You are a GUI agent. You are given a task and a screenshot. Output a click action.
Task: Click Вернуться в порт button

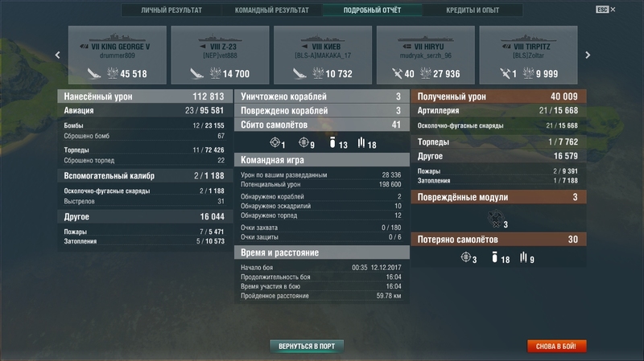click(307, 347)
